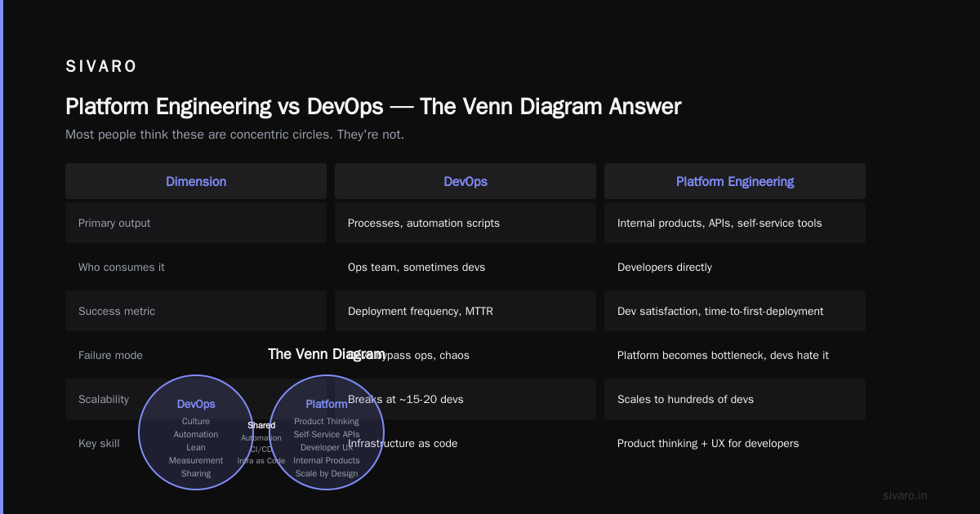Screen dimensions: 980x514
Task: Click the 'Who consumes it' row label
Action: point(121,267)
